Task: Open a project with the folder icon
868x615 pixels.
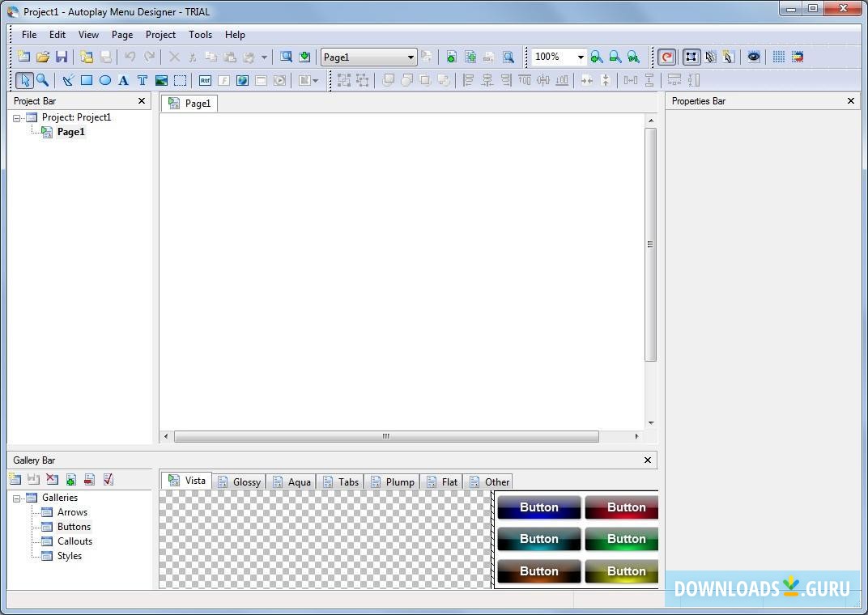Action: tap(43, 57)
